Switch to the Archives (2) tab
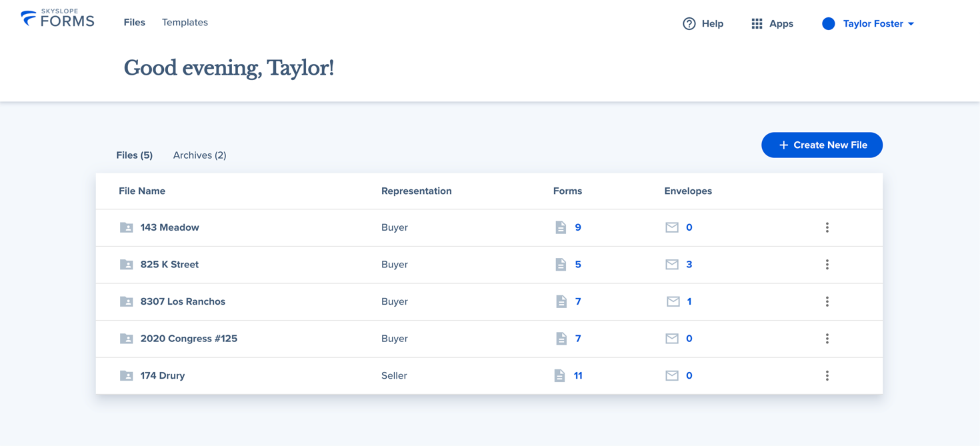The height and width of the screenshot is (446, 980). point(199,155)
